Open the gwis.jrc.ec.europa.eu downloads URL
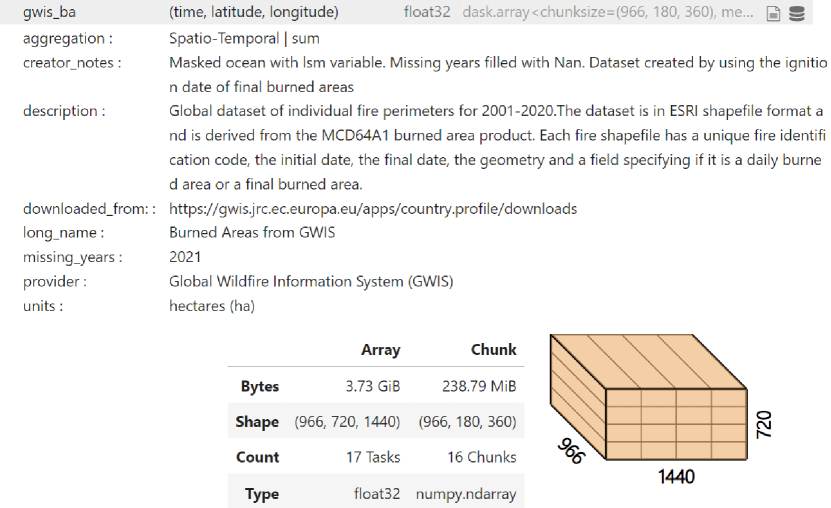The width and height of the screenshot is (831, 508). (373, 209)
